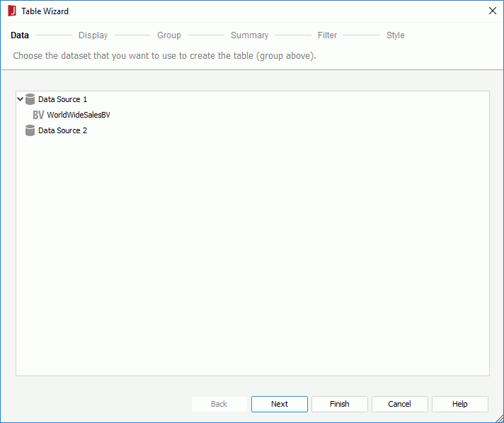
Task: Select the Data Source 1 label
Action: click(x=63, y=99)
